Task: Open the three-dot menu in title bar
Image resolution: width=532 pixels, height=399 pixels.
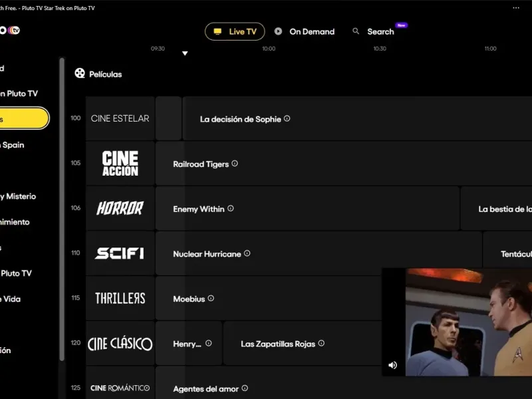Action: 516,8
